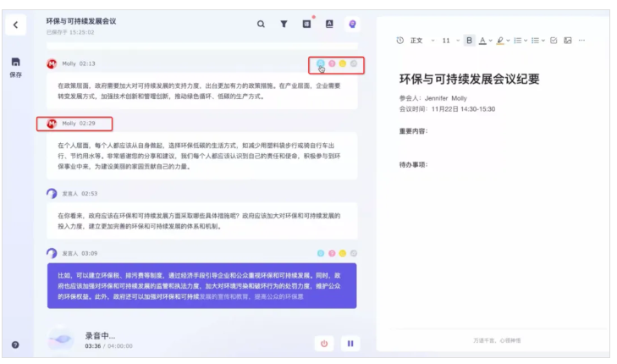Open the help question mark icon
Image resolution: width=617 pixels, height=364 pixels.
[x=15, y=345]
